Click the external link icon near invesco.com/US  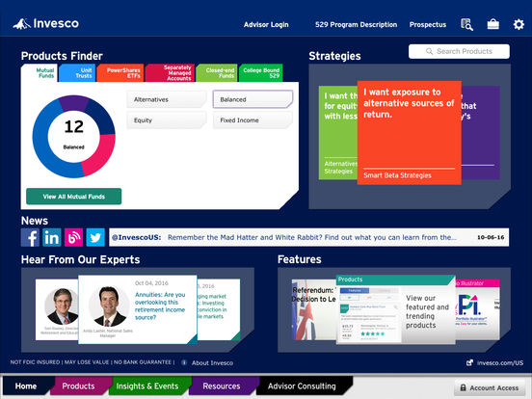coord(469,362)
